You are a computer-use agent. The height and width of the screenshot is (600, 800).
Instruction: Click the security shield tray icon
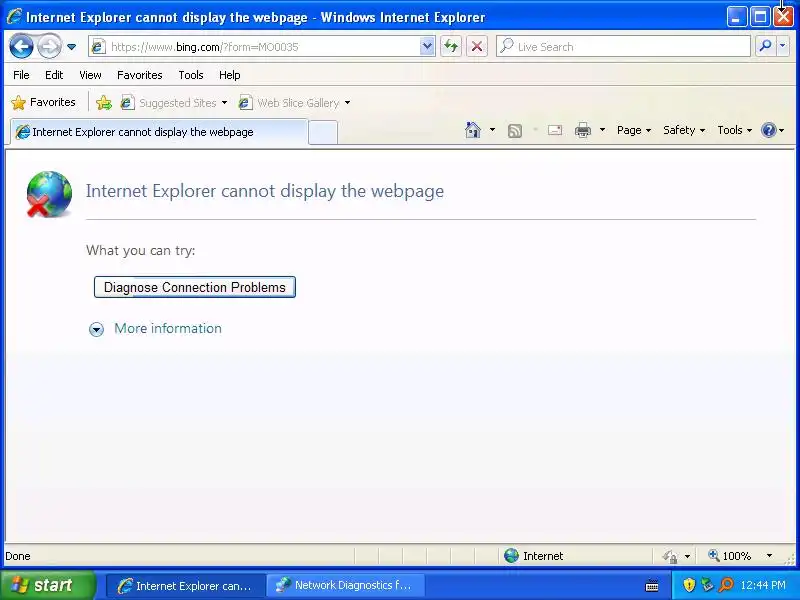(x=689, y=585)
